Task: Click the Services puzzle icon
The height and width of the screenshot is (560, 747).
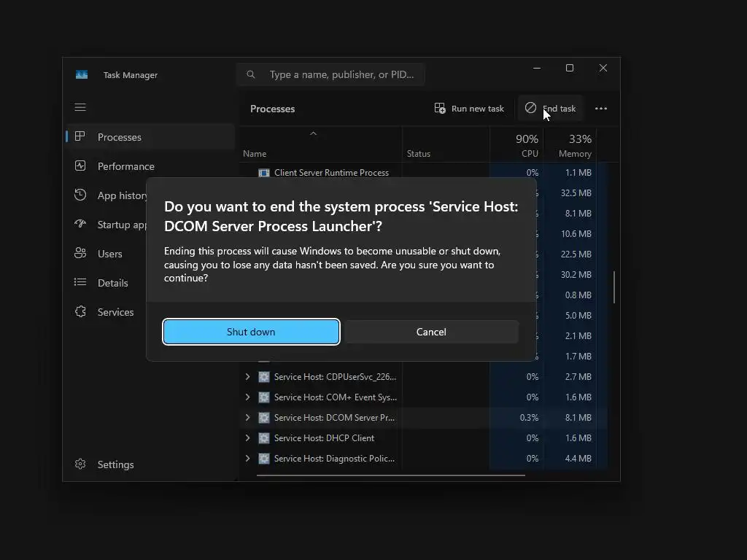Action: pos(80,311)
